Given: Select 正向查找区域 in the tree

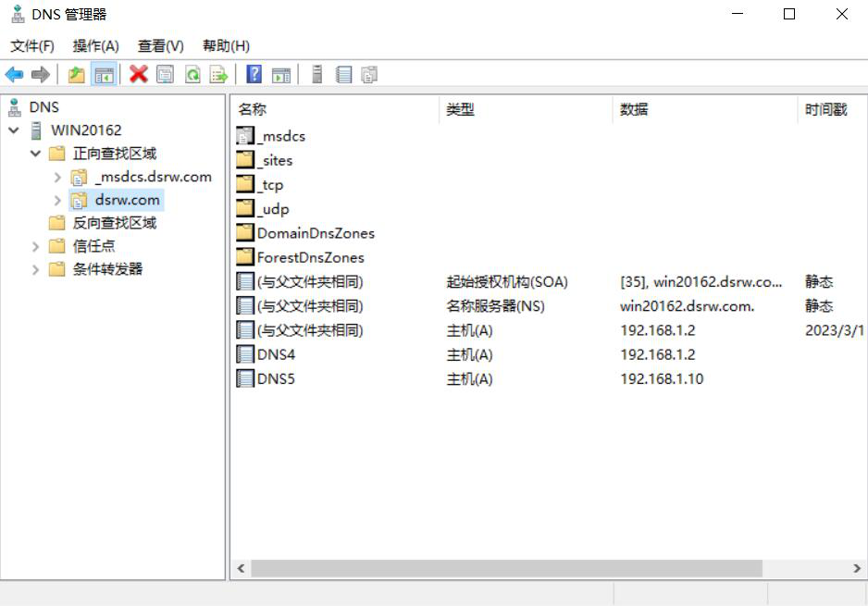Looking at the screenshot, I should coord(115,154).
